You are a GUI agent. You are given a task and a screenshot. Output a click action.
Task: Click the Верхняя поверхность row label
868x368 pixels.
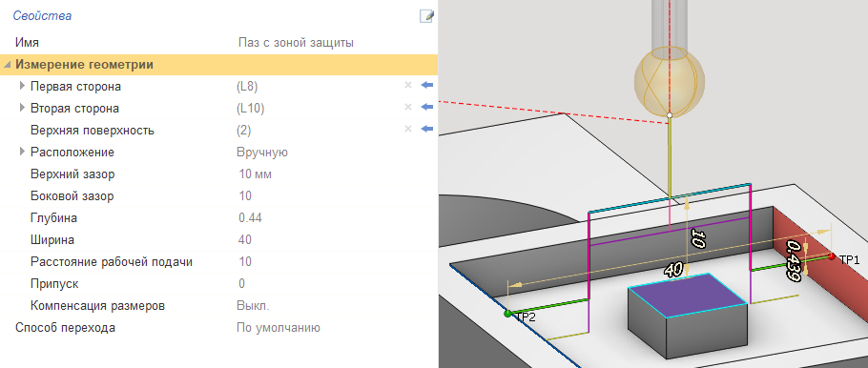pos(93,131)
